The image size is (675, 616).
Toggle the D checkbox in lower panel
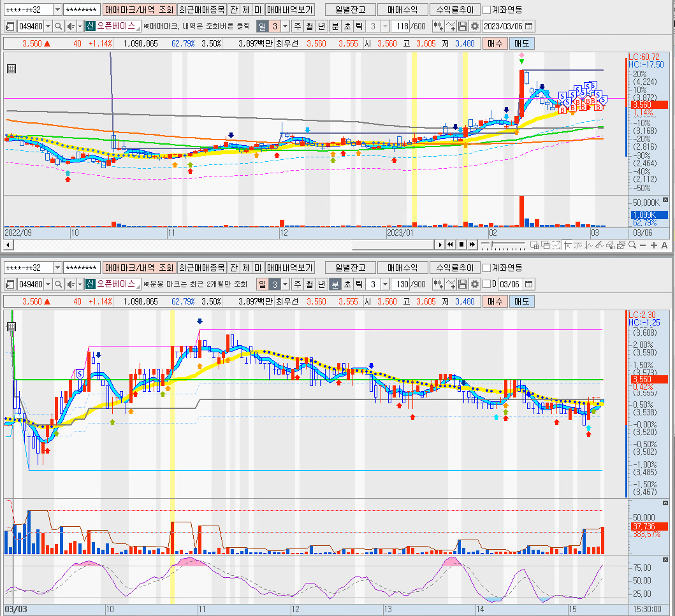tap(487, 284)
